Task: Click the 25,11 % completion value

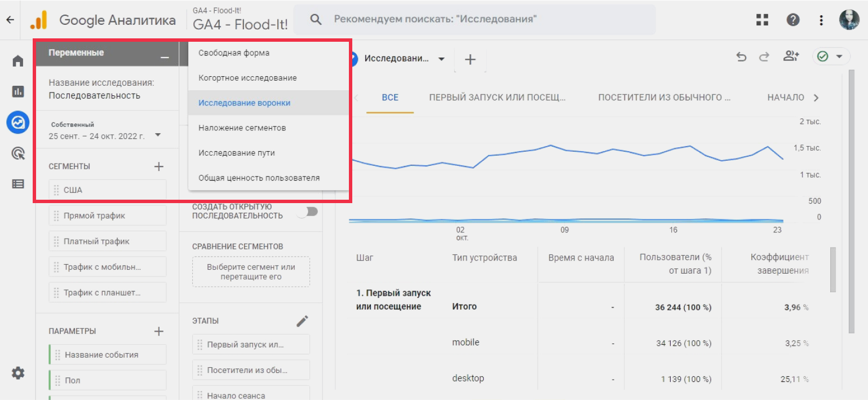Action: (795, 379)
